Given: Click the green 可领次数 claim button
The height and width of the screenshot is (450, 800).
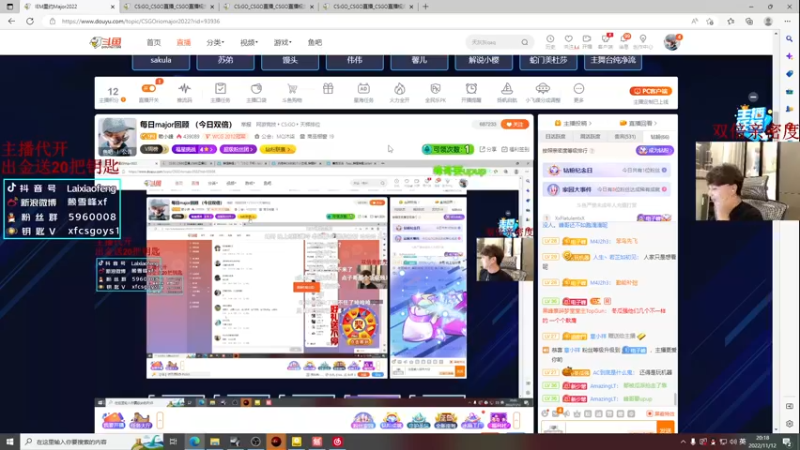Looking at the screenshot, I should [x=447, y=149].
